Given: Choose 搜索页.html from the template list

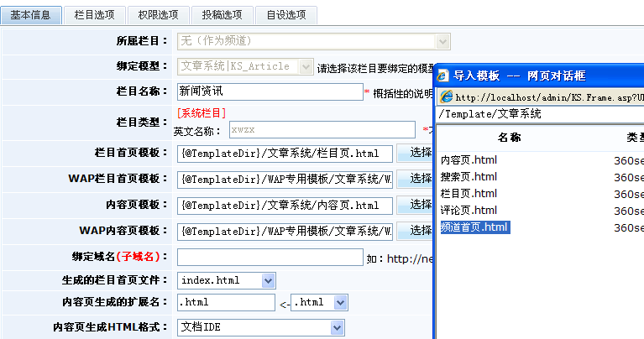Looking at the screenshot, I should (469, 177).
